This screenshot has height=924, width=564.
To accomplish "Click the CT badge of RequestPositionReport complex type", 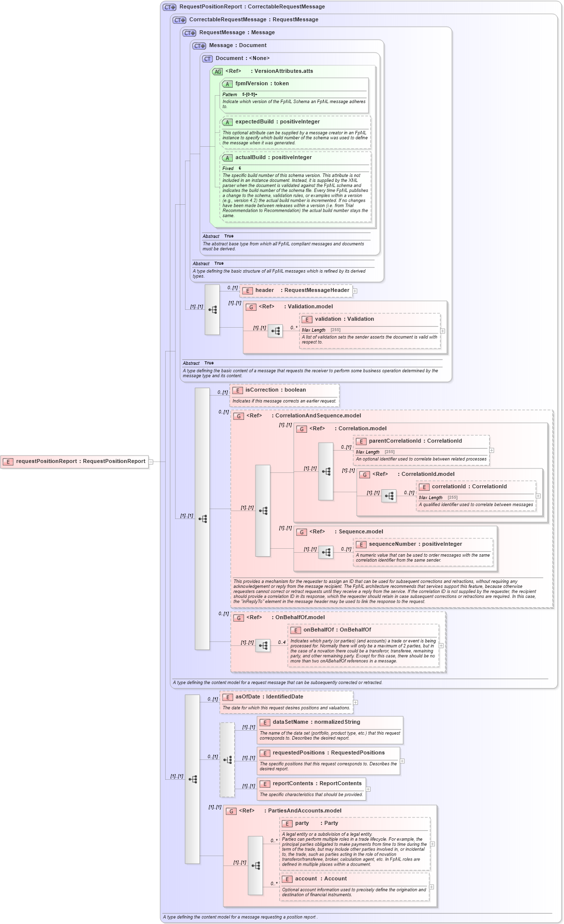I will 170,7.
